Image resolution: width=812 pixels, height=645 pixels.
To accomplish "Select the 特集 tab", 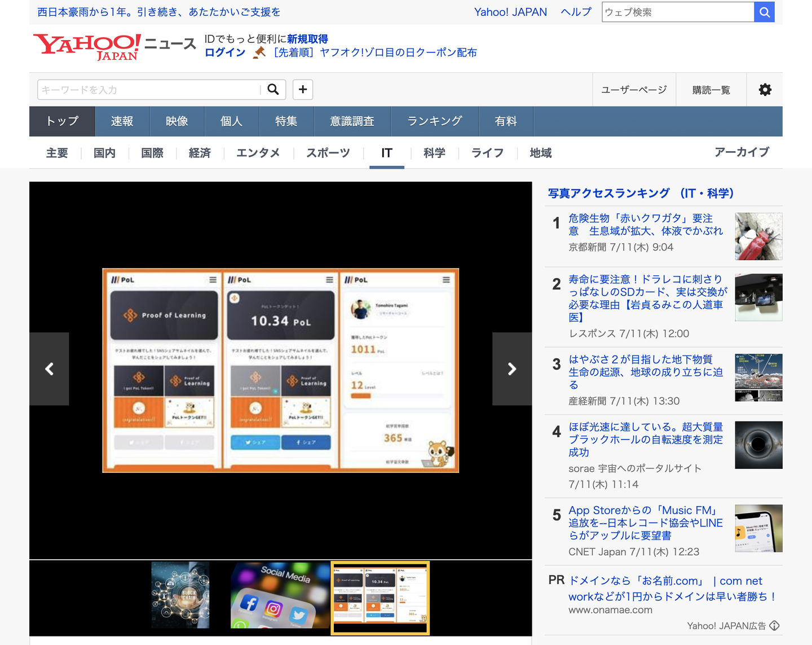I will click(286, 121).
